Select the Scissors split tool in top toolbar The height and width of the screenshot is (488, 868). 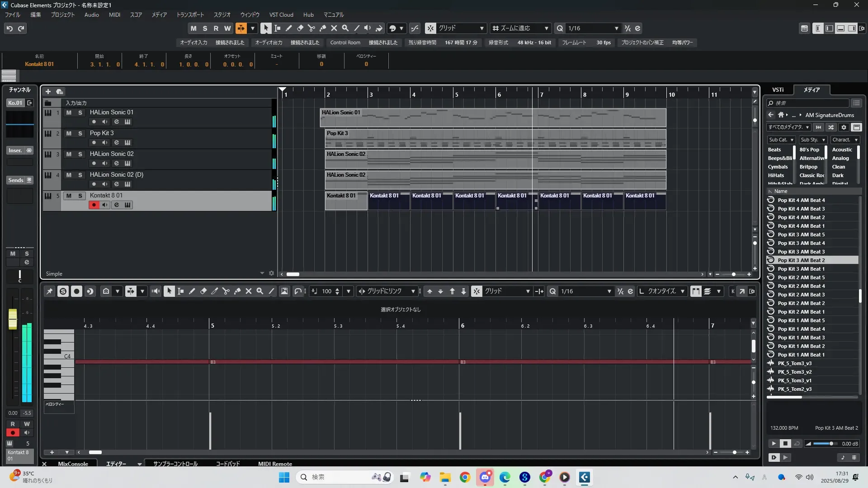311,28
